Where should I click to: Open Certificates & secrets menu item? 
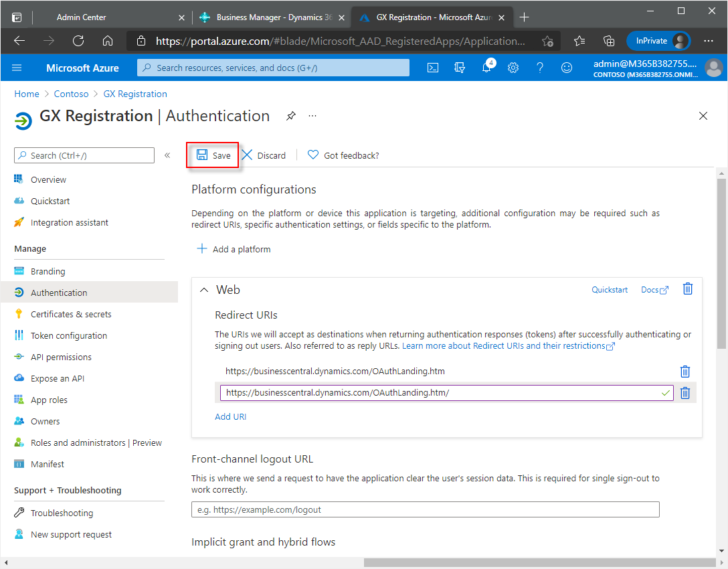(x=71, y=314)
